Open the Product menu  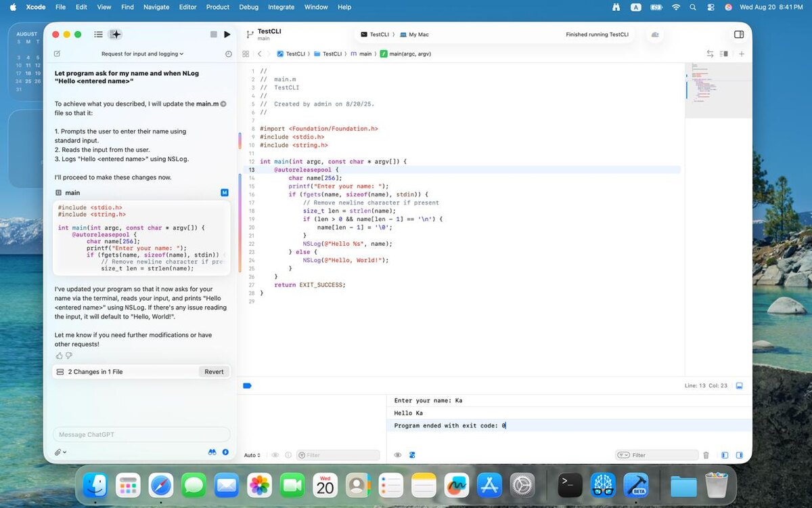pos(217,7)
